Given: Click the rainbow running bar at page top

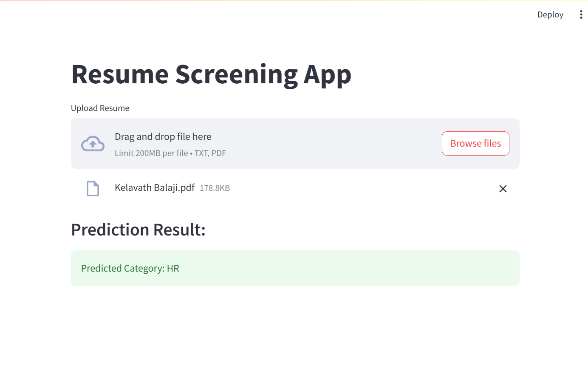Looking at the screenshot, I should (294, 1).
